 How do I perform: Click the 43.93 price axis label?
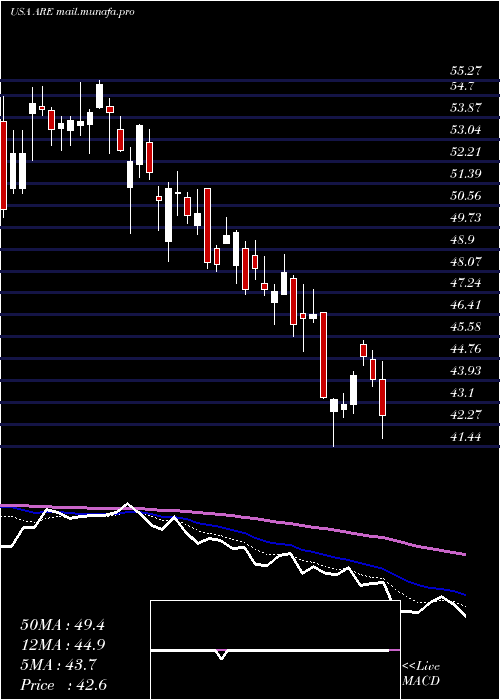tap(466, 371)
